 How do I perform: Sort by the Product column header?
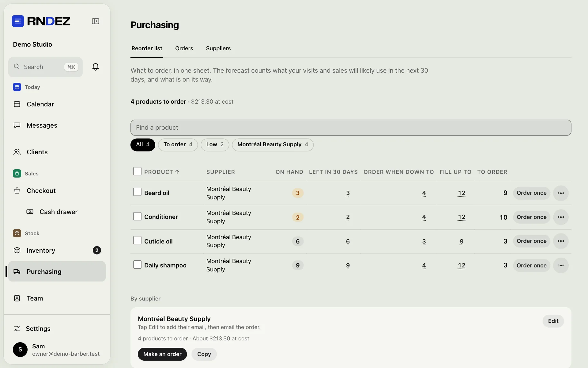tap(162, 172)
